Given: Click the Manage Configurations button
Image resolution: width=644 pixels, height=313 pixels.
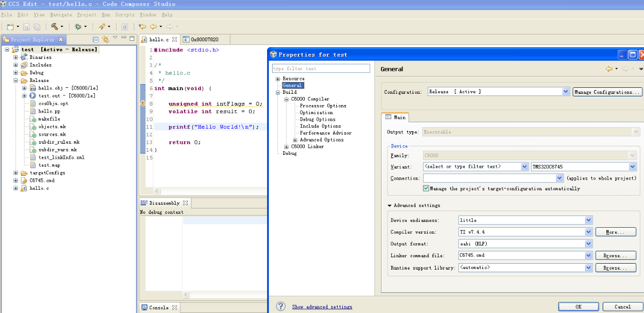Looking at the screenshot, I should point(607,92).
